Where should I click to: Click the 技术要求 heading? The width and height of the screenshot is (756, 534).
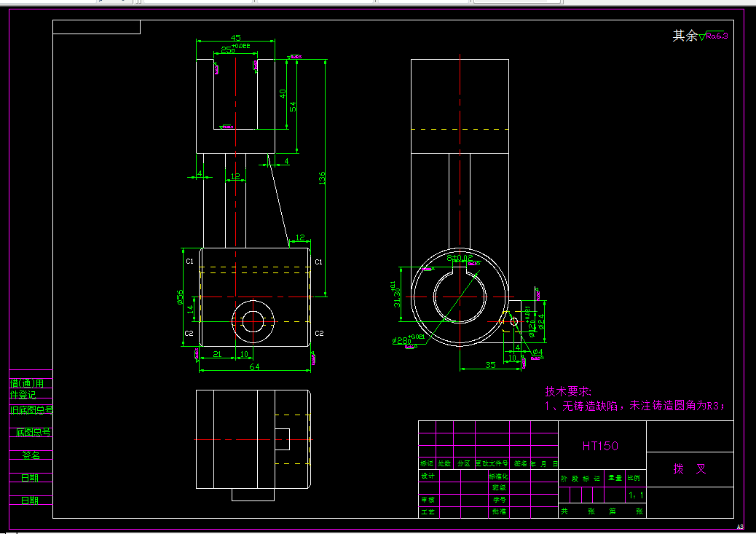pyautogui.click(x=568, y=391)
